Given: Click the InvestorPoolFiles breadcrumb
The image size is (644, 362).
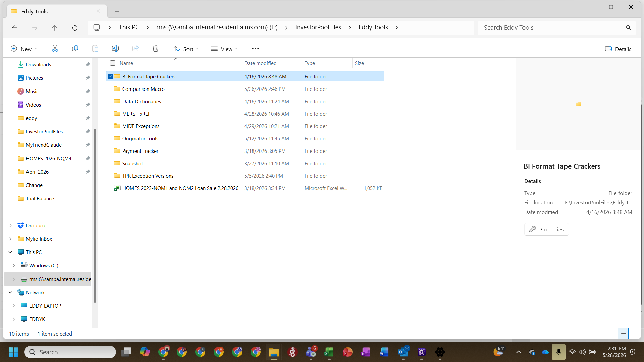Looking at the screenshot, I should tap(318, 27).
